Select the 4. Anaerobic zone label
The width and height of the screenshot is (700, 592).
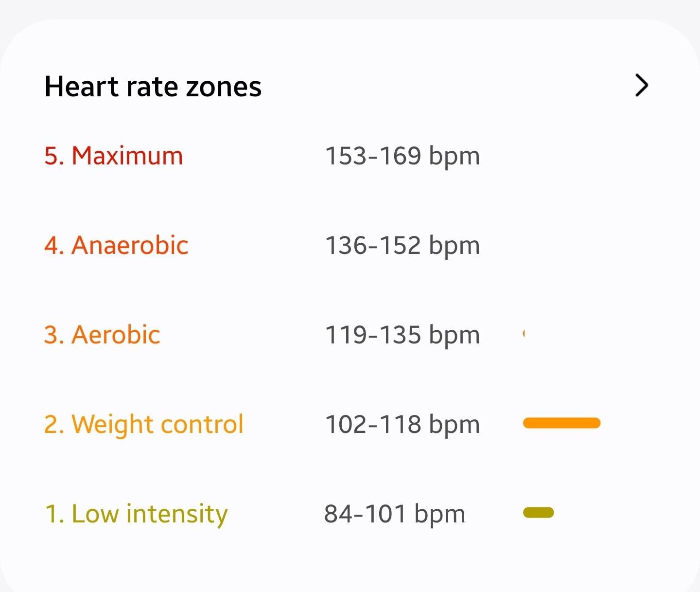[x=116, y=245]
